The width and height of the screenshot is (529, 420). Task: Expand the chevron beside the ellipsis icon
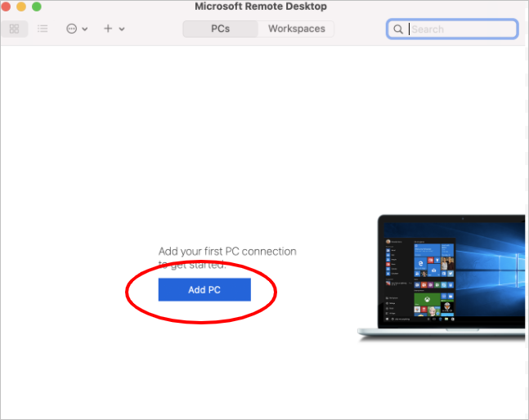[85, 29]
